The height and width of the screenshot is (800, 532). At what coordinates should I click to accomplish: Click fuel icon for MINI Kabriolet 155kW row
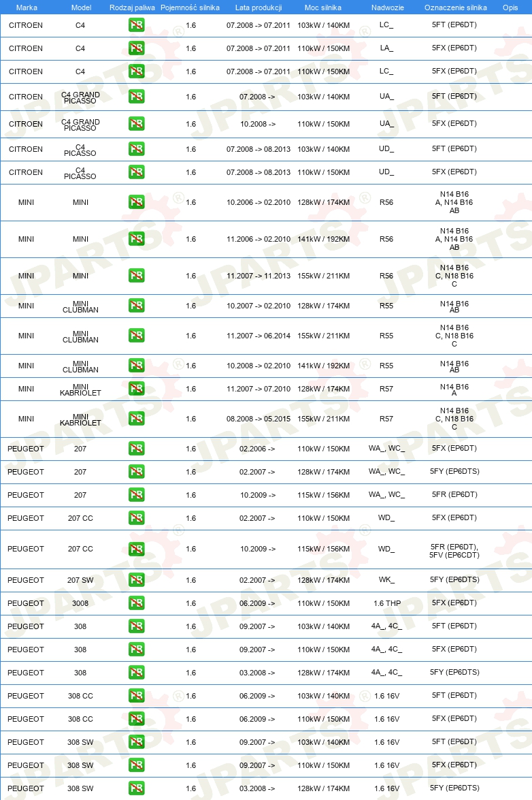click(x=137, y=419)
